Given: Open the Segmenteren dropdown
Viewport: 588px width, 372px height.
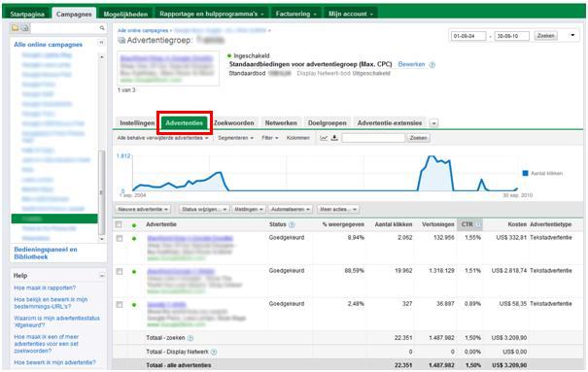Looking at the screenshot, I should tap(235, 138).
